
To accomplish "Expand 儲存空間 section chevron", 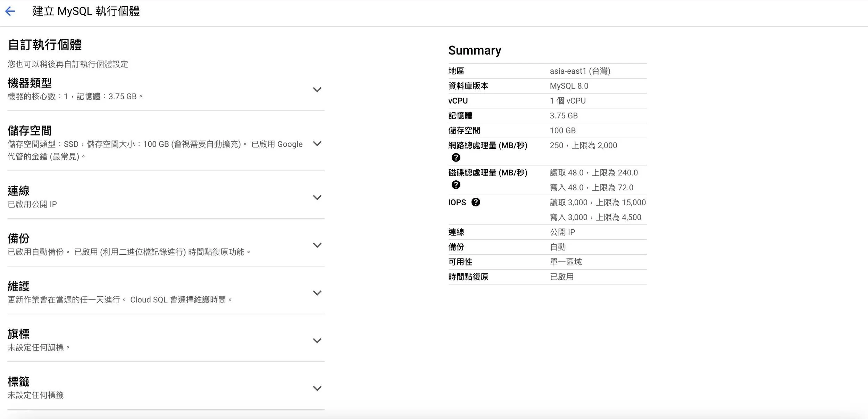I will [x=317, y=143].
